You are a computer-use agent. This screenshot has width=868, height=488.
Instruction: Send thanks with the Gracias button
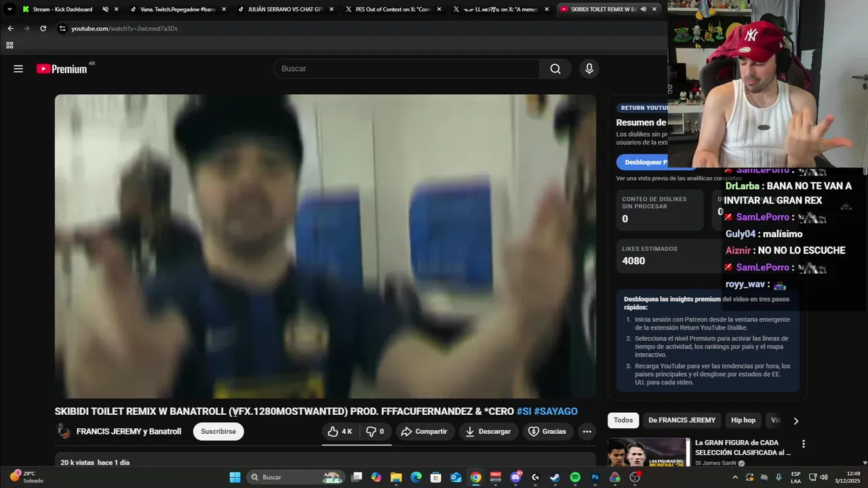[x=547, y=431]
